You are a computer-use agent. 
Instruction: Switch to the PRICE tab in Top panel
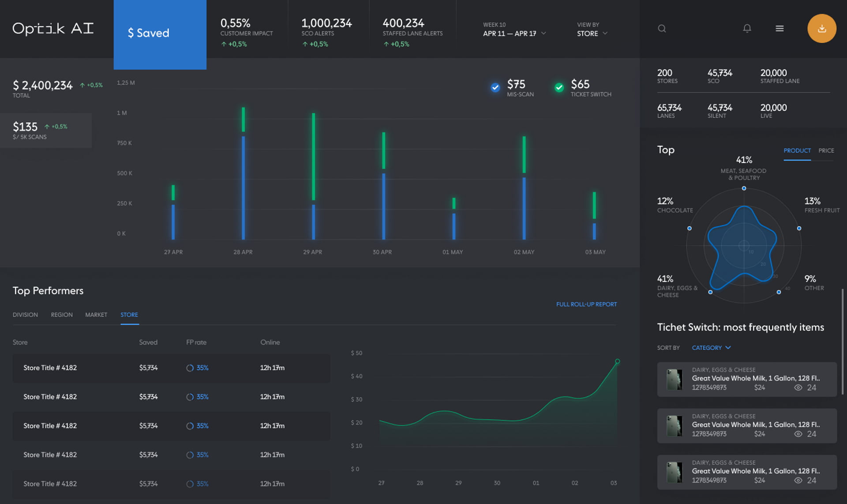[x=826, y=150]
